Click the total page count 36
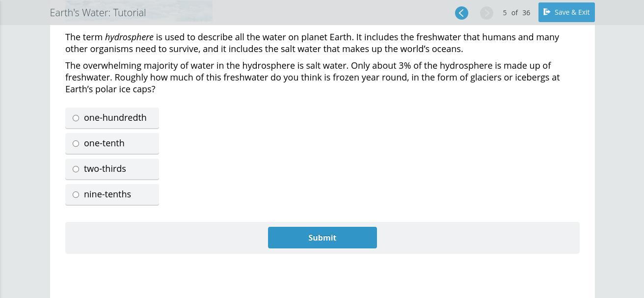The image size is (644, 298). click(x=526, y=13)
